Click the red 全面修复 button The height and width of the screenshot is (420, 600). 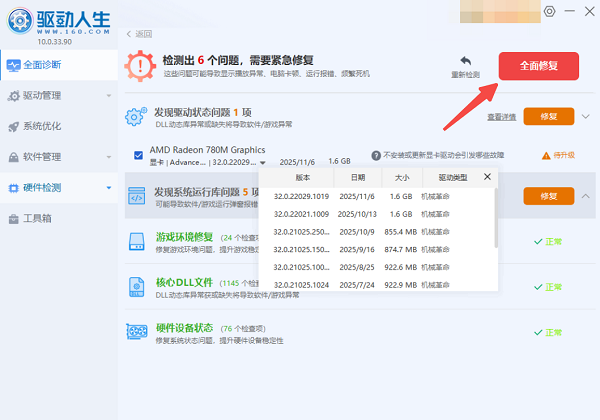click(538, 66)
